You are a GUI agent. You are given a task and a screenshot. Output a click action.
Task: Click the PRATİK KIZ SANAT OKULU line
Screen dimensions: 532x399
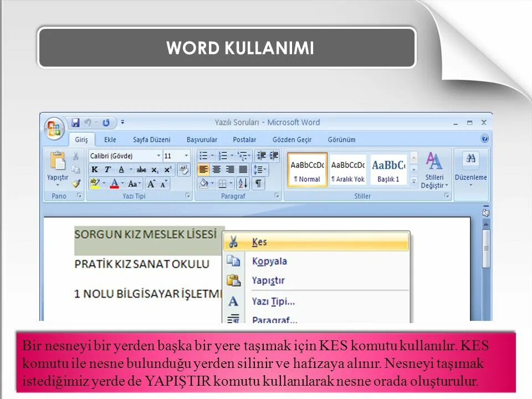(x=142, y=264)
